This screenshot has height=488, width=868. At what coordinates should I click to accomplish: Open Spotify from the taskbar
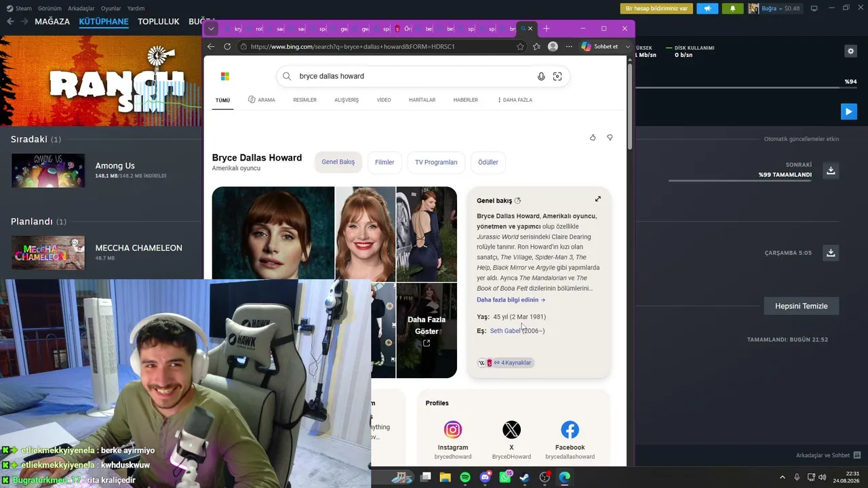(465, 477)
